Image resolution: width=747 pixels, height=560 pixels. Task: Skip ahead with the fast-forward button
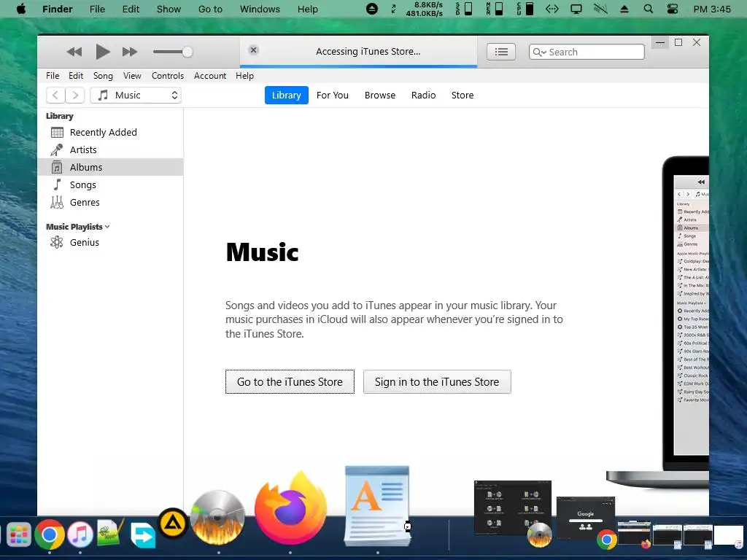point(130,52)
